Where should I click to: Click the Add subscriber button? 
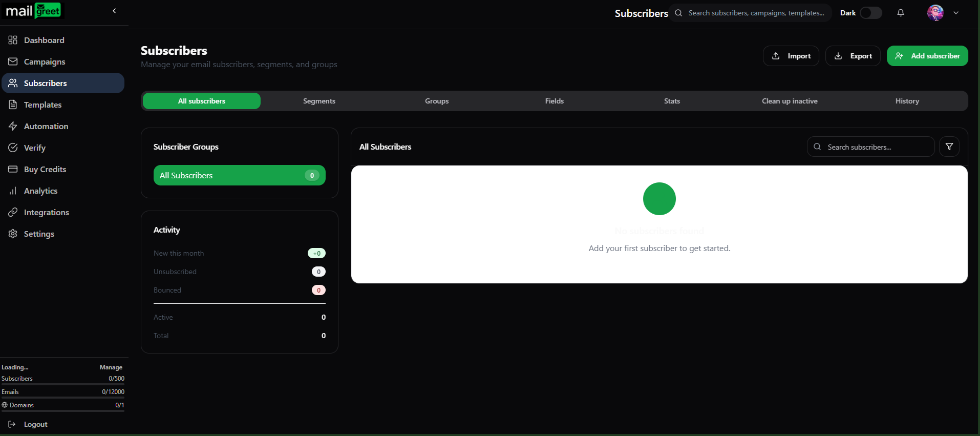[927, 56]
